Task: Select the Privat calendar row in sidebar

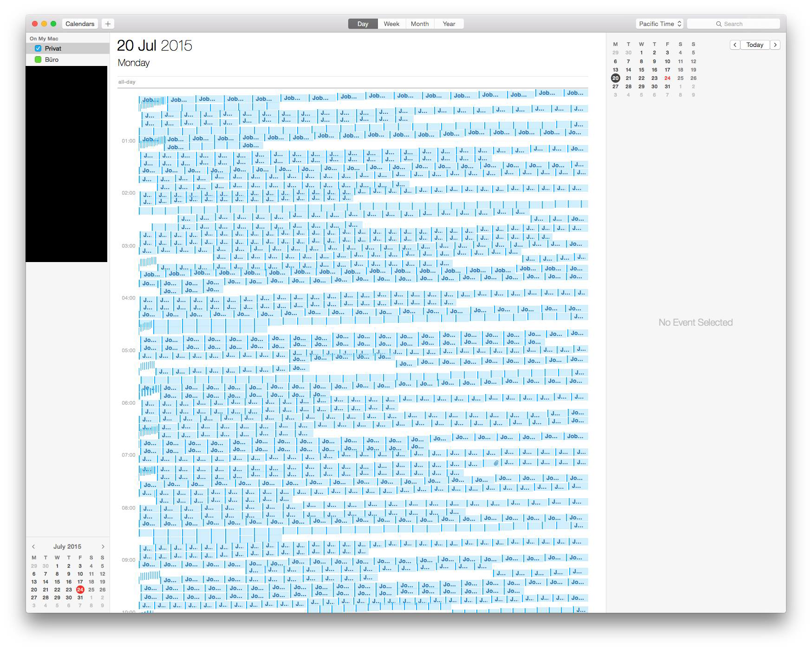Action: click(x=68, y=48)
